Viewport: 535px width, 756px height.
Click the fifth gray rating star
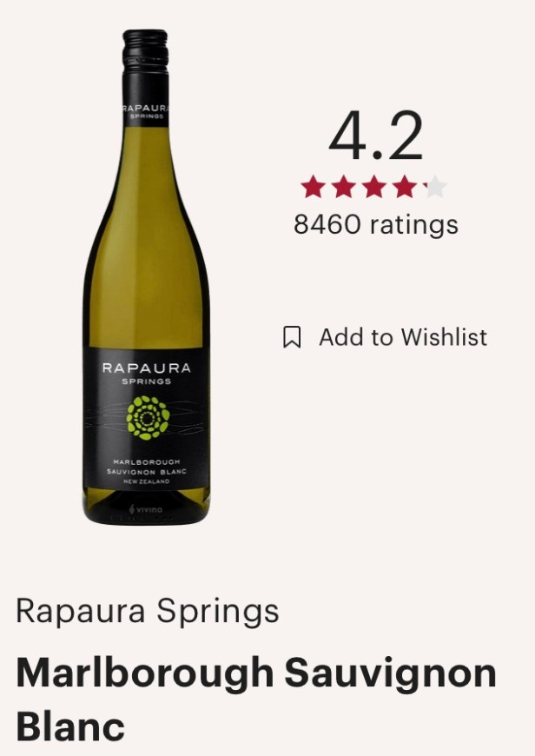(x=435, y=187)
